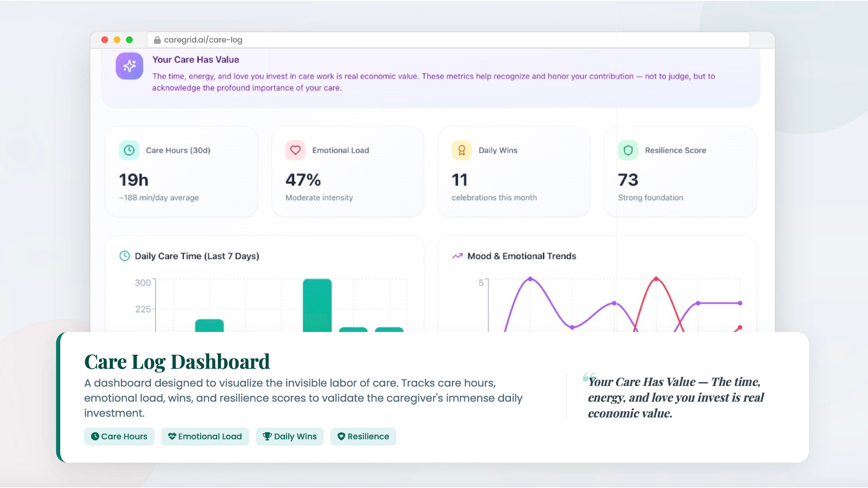Image resolution: width=868 pixels, height=488 pixels.
Task: Open the 19h Care Hours value
Action: click(x=133, y=180)
